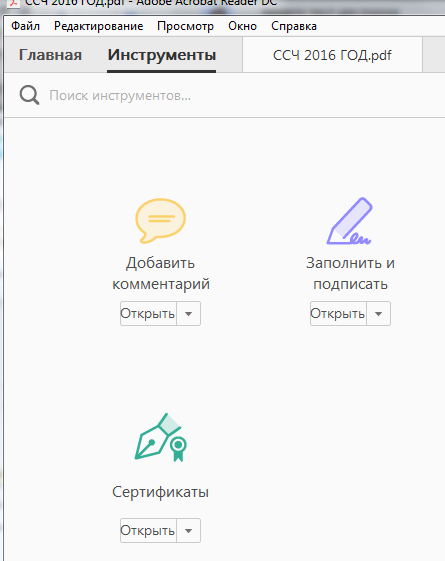The width and height of the screenshot is (445, 561).
Task: Expand dropdown arrow under Сертификаты
Action: click(189, 531)
